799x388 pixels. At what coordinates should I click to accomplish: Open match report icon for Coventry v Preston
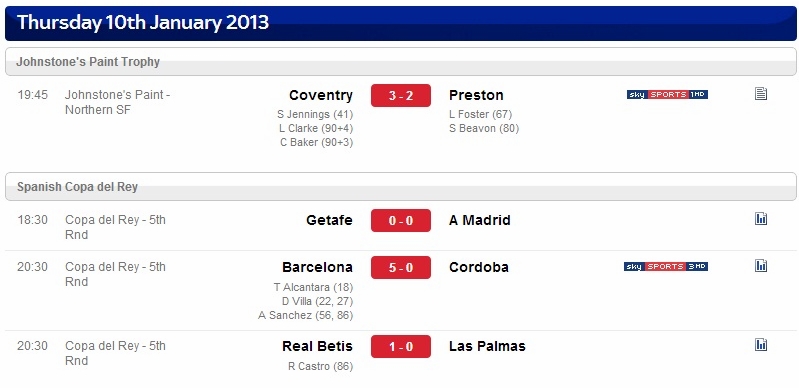point(761,94)
